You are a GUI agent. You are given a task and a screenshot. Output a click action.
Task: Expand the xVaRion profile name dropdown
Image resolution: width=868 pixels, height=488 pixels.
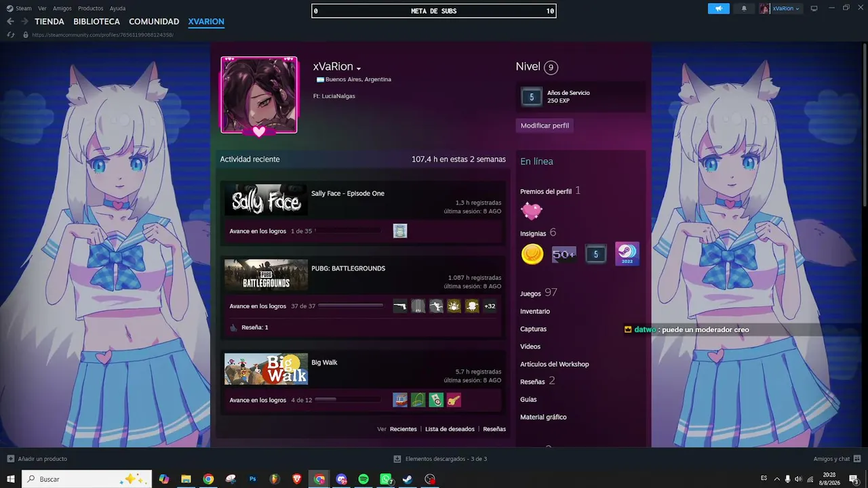pos(359,68)
